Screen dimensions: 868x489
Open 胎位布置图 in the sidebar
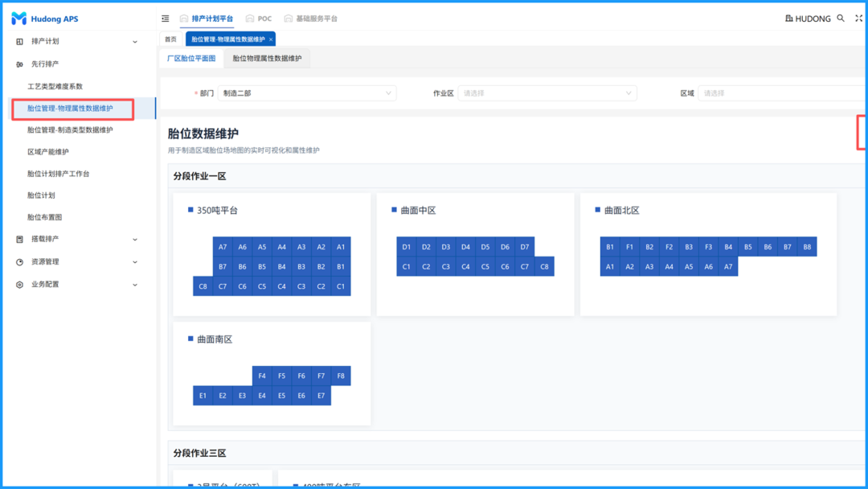pyautogui.click(x=45, y=217)
